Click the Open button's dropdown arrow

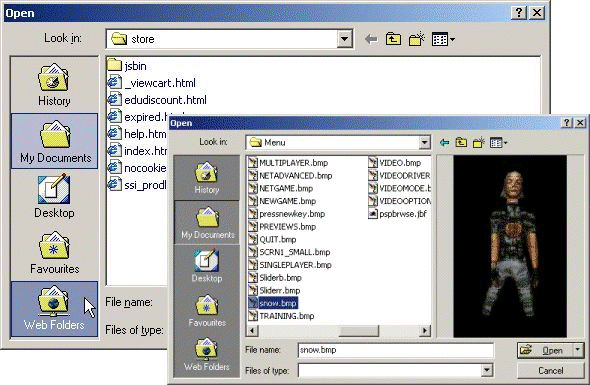tap(578, 350)
